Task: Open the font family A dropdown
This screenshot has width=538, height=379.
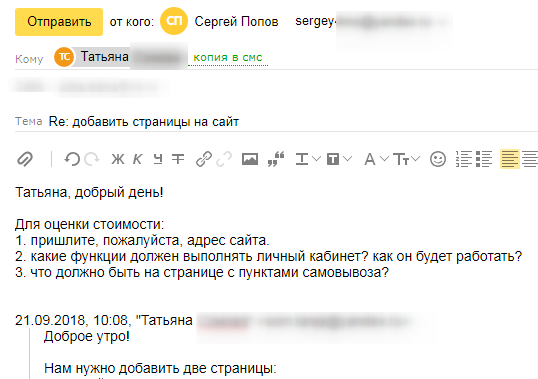Action: click(376, 159)
